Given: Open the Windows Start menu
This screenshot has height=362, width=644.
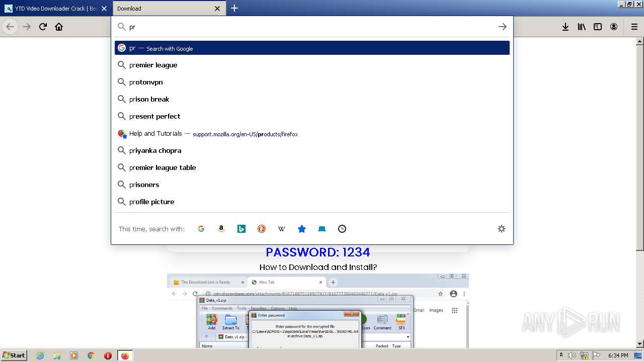Looking at the screenshot, I should pyautogui.click(x=14, y=355).
